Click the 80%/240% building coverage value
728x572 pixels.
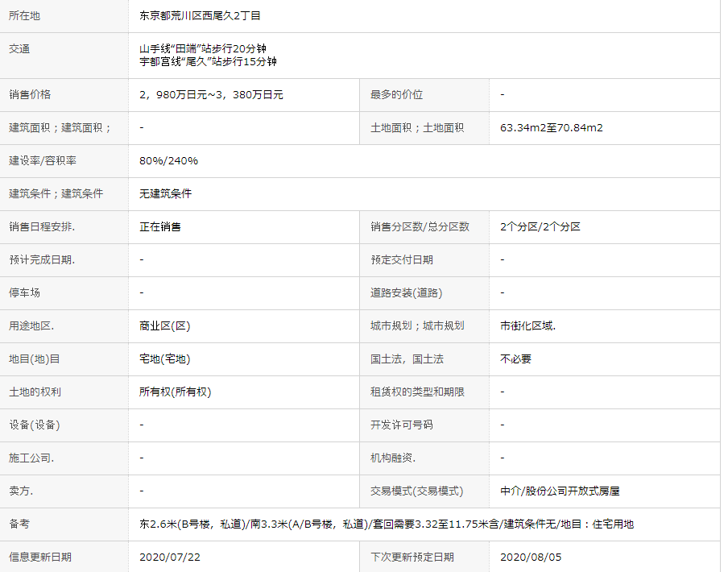[168, 160]
